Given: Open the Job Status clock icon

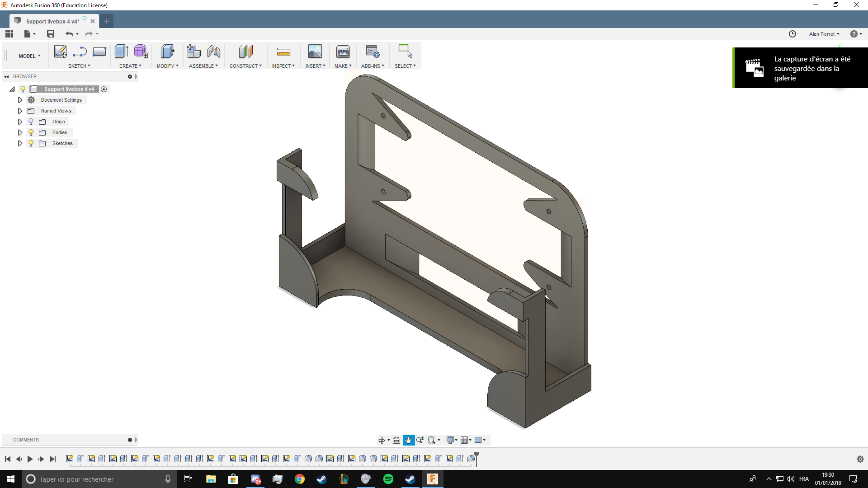Looking at the screenshot, I should [x=793, y=34].
